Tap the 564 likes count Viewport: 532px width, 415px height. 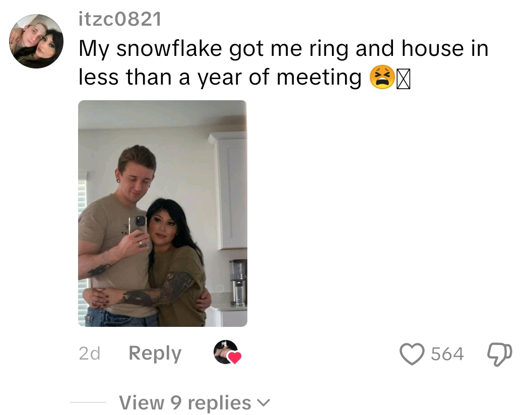click(447, 354)
